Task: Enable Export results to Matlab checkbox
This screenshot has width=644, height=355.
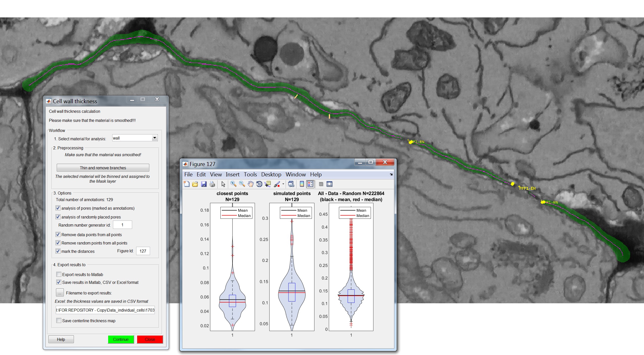Action: coord(59,274)
